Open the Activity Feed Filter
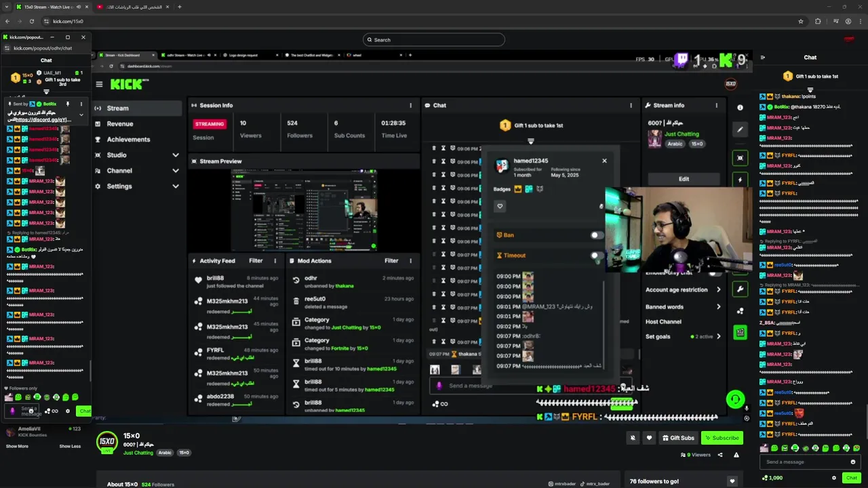 [x=256, y=260]
